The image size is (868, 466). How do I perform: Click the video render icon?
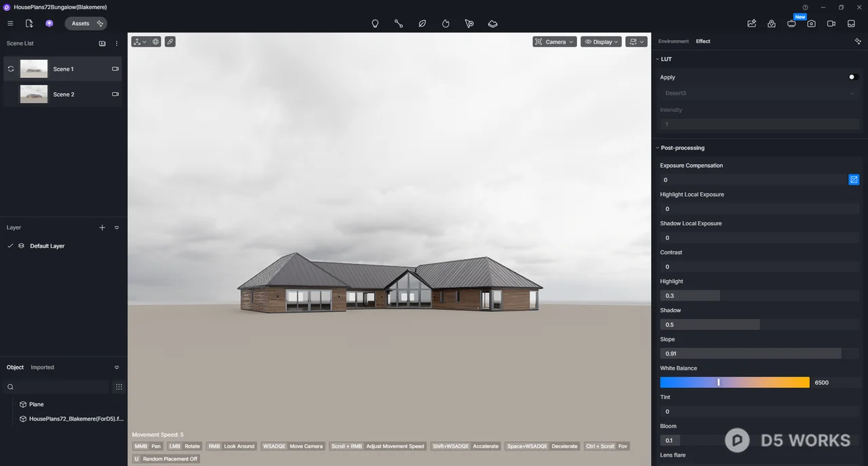831,23
